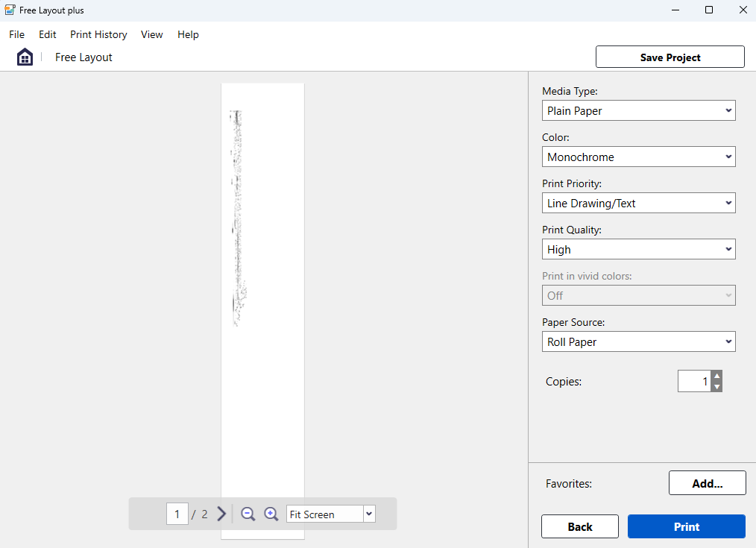Click the Free Layout breadcrumb text

(84, 57)
